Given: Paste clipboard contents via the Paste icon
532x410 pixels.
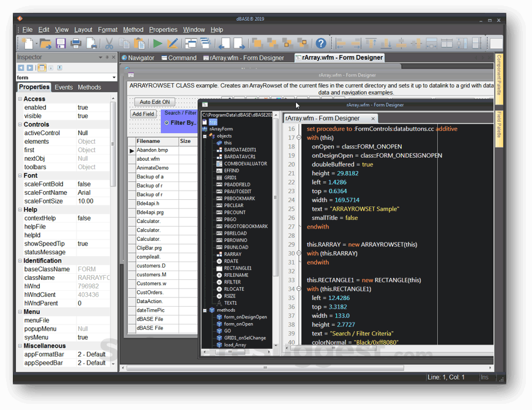Looking at the screenshot, I should (140, 43).
